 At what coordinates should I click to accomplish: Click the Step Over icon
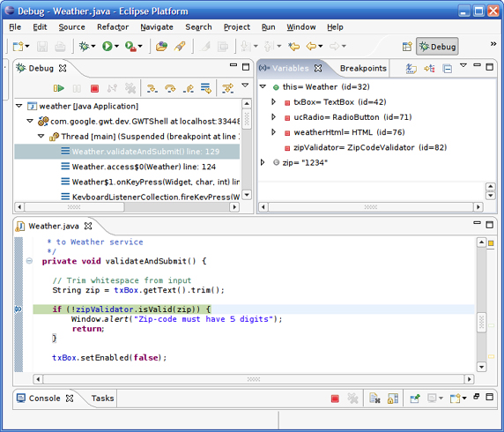tap(170, 88)
